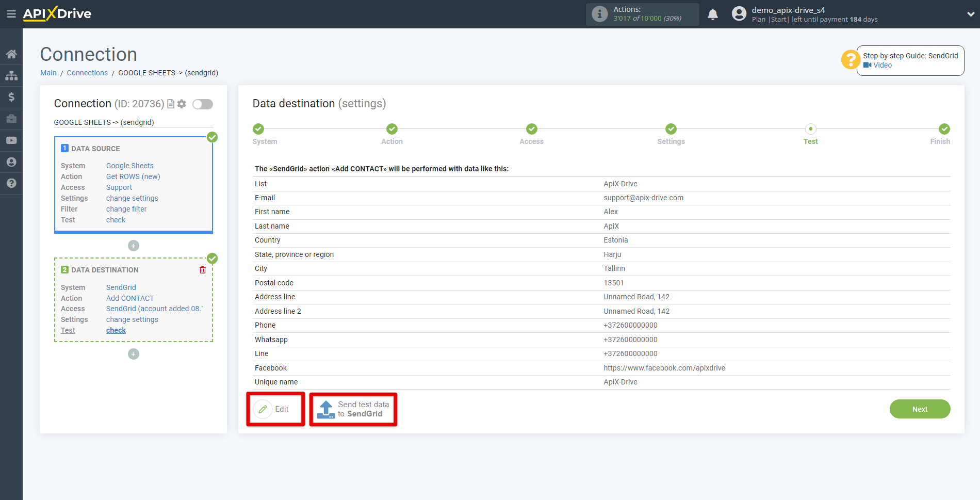Open SendGrid account access link

coord(154,309)
